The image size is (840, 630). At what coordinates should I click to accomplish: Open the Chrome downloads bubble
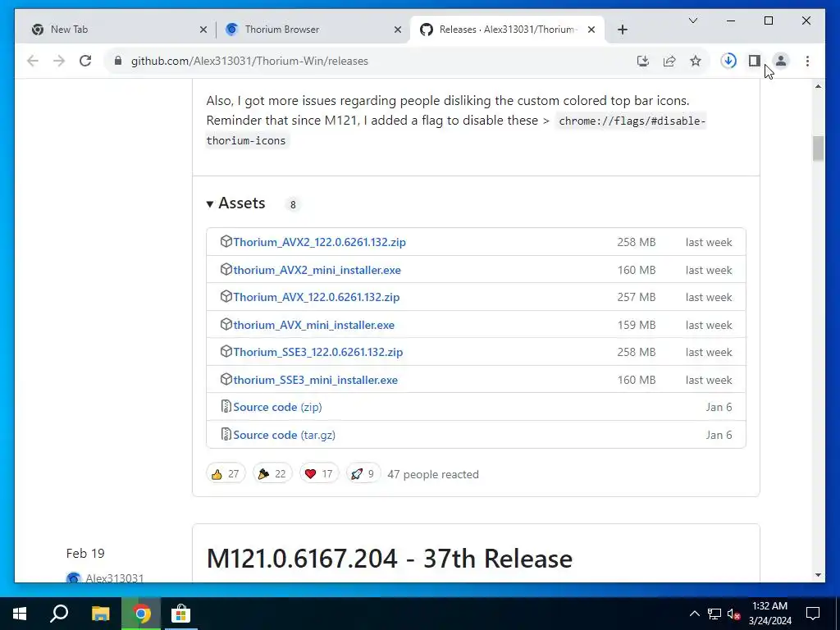[728, 61]
